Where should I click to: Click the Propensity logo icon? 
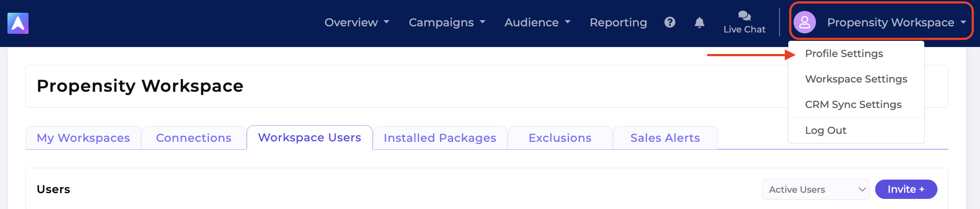(18, 23)
